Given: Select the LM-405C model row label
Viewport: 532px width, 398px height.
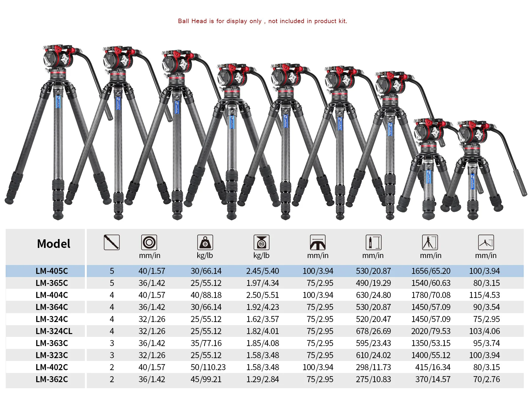Looking at the screenshot, I should (x=52, y=271).
